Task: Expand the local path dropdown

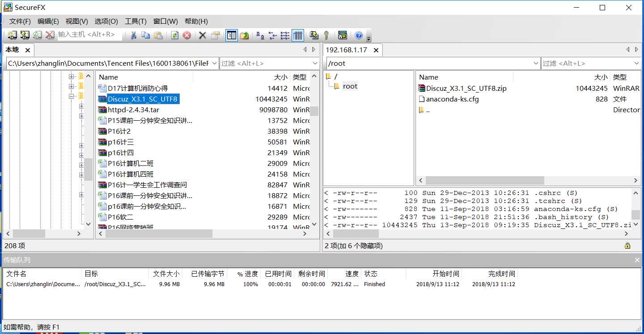Action: (x=214, y=63)
